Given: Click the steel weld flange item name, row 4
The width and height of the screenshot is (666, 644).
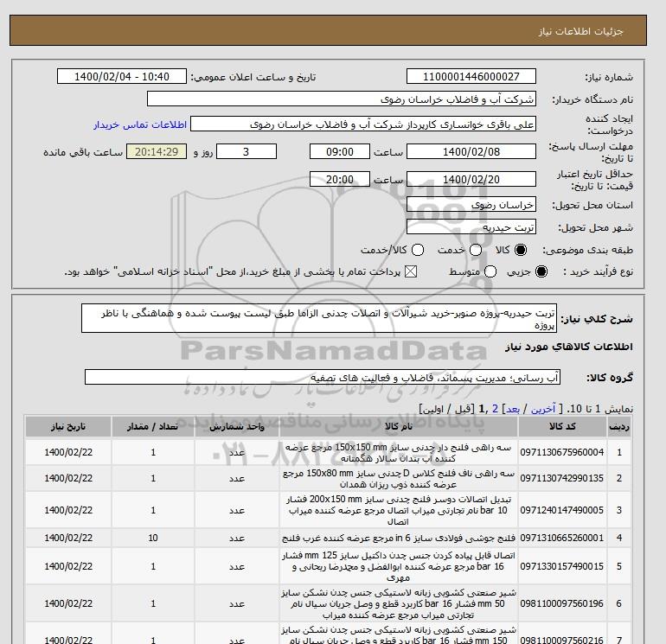Looking at the screenshot, I should click(399, 538).
